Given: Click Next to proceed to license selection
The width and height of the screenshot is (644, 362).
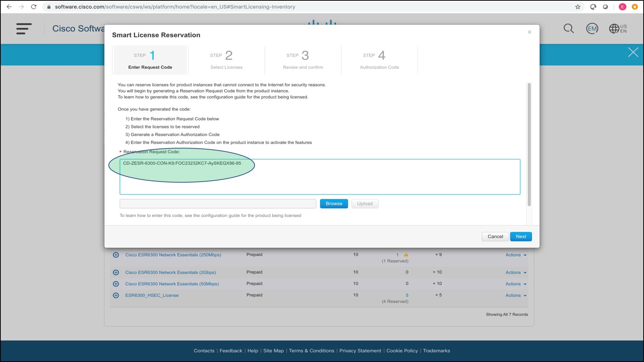Looking at the screenshot, I should (521, 237).
